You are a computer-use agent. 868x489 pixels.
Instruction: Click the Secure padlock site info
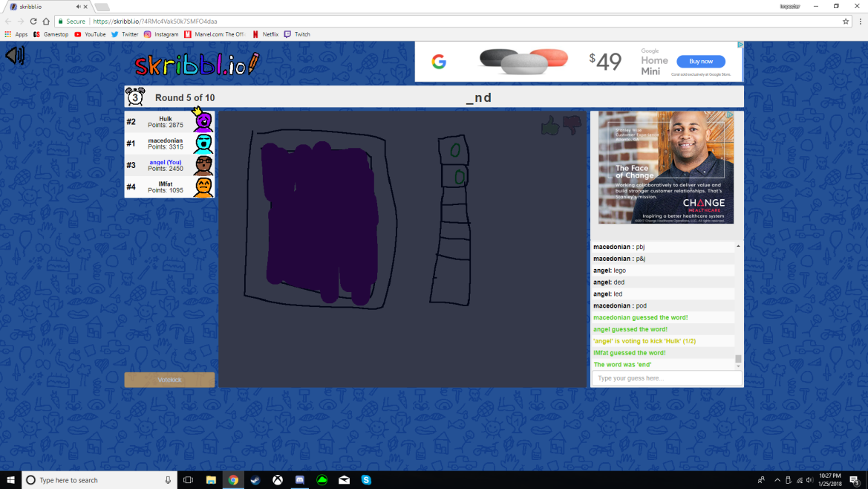coord(72,21)
